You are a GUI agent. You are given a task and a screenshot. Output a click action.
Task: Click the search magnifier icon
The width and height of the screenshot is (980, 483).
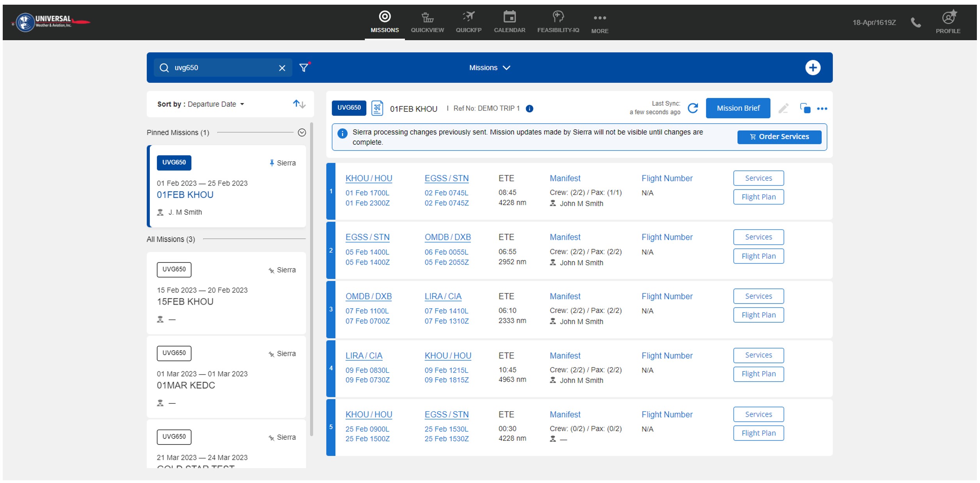[164, 68]
